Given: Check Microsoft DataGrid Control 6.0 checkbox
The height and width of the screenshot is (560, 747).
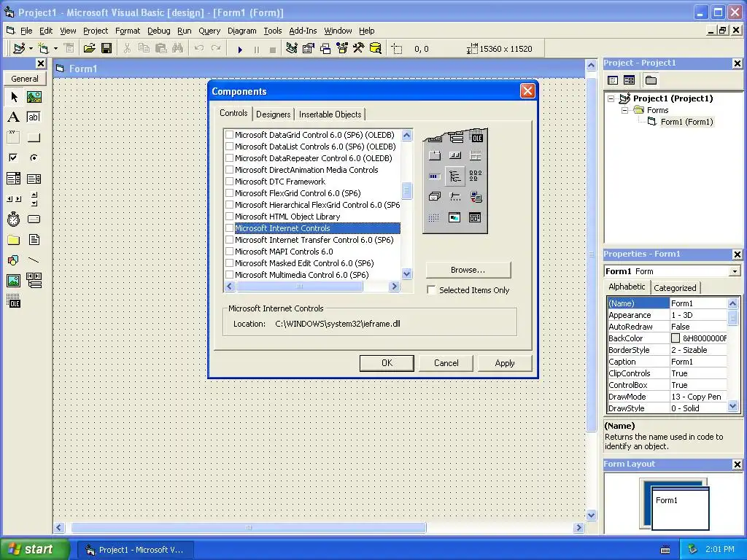Looking at the screenshot, I should tap(229, 135).
